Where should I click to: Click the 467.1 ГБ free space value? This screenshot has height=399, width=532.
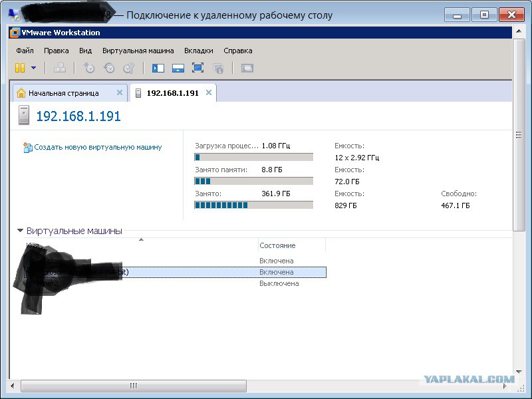point(456,205)
